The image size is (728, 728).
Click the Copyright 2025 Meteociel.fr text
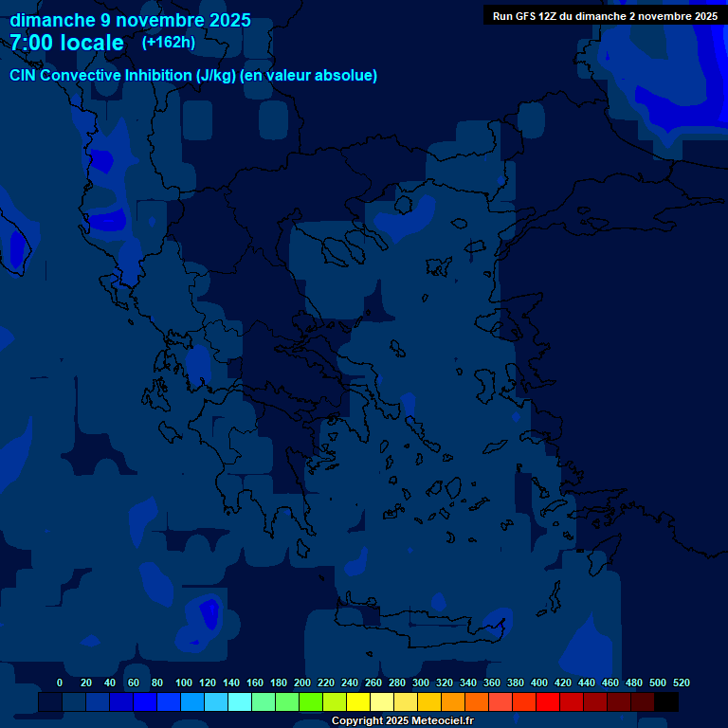[402, 721]
